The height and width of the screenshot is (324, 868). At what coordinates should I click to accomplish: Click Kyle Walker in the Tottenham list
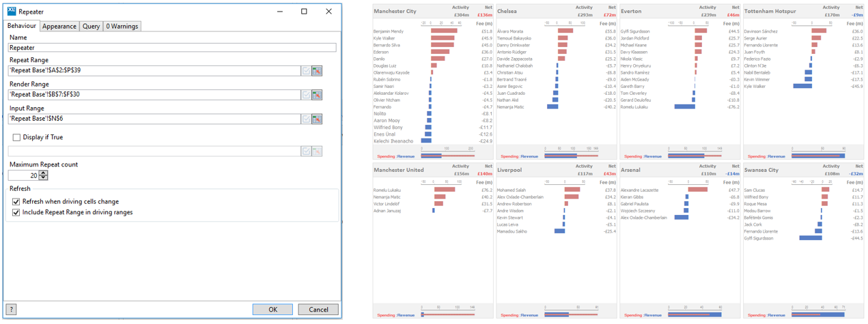pyautogui.click(x=755, y=87)
